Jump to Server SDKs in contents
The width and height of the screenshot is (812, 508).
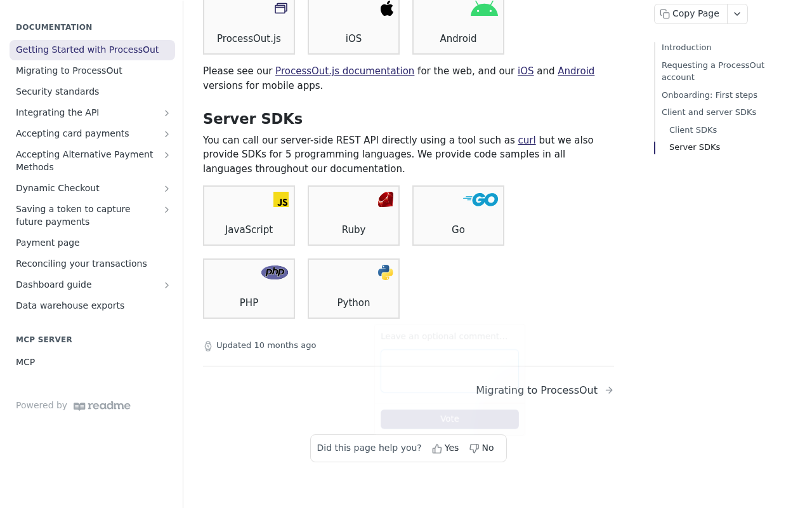pyautogui.click(x=695, y=147)
